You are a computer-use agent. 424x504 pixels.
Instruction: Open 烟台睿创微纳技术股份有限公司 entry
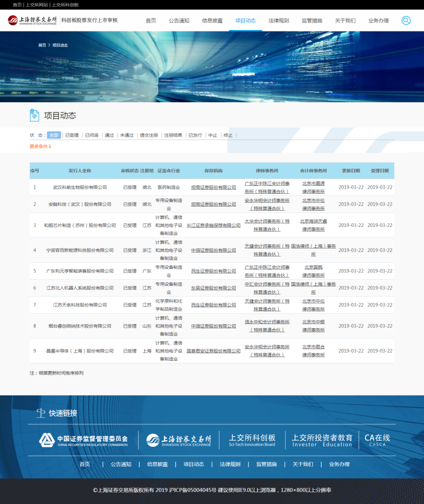(80, 326)
